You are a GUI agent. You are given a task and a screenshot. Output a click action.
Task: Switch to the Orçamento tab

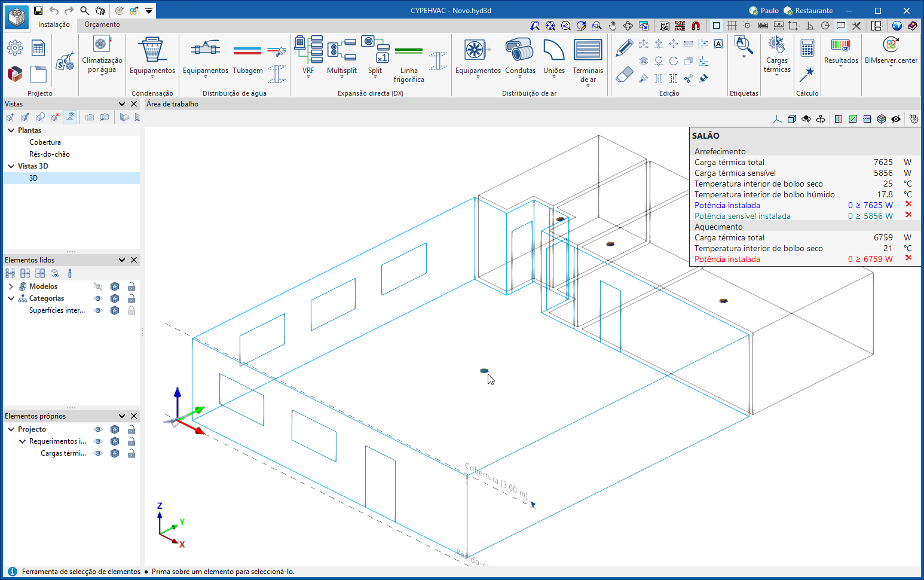click(x=102, y=25)
